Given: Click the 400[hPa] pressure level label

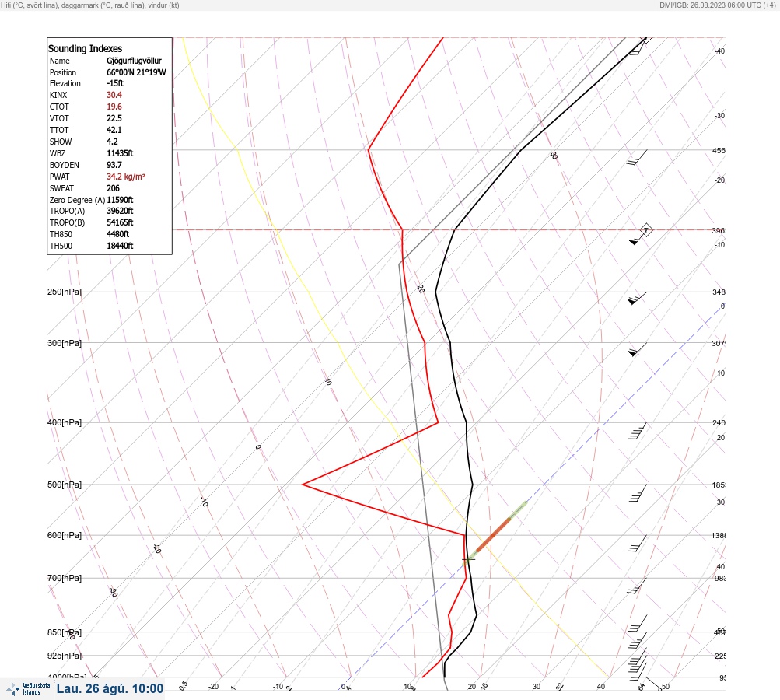Looking at the screenshot, I should pos(65,422).
